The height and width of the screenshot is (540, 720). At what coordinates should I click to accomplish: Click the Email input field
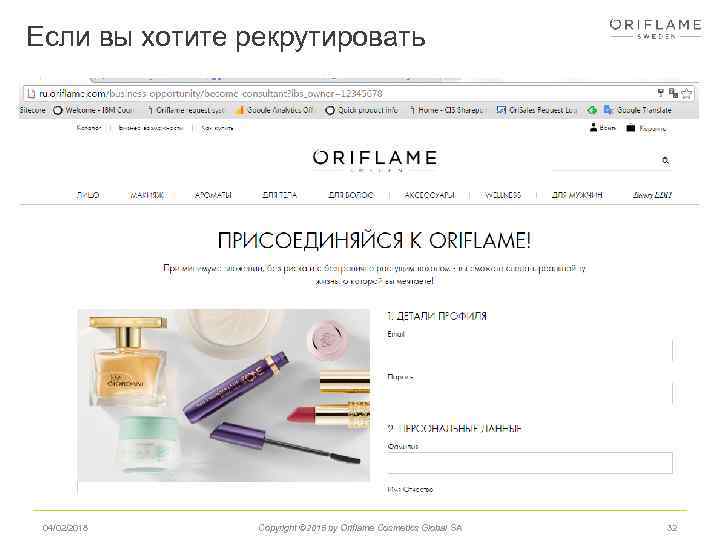click(x=529, y=351)
